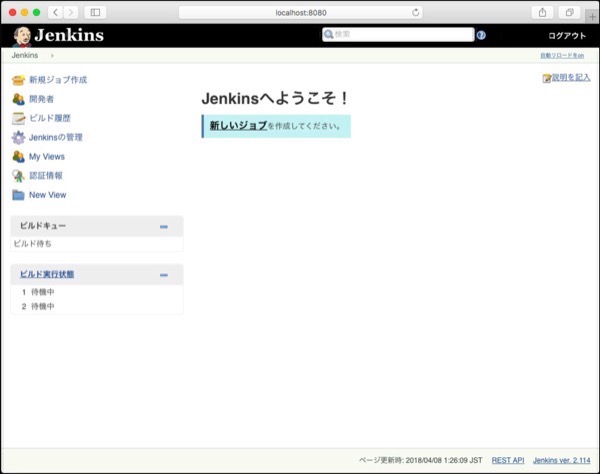The height and width of the screenshot is (474, 600).
Task: Open 開発者 in the sidebar
Action: pyautogui.click(x=41, y=99)
